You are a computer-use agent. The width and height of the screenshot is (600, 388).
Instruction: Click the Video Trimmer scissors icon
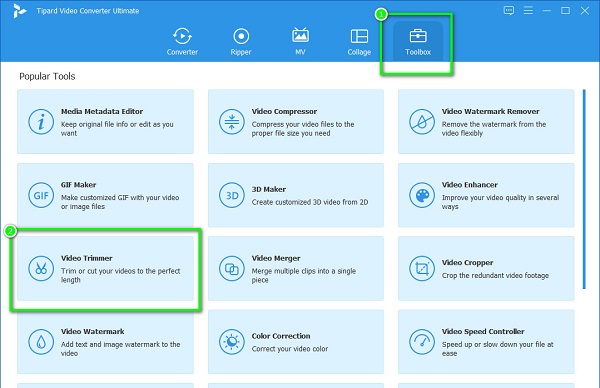[x=41, y=269]
